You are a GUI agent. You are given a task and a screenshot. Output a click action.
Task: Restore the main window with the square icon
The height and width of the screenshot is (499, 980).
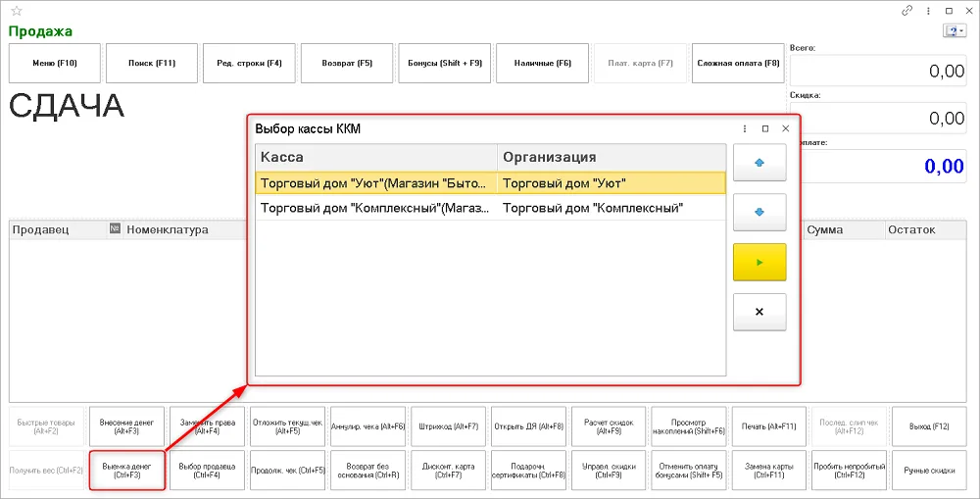pos(949,11)
